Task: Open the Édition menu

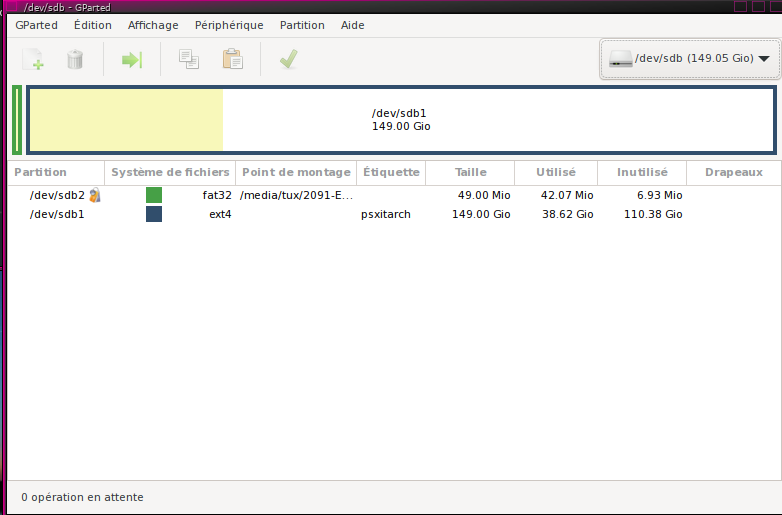Action: (93, 25)
